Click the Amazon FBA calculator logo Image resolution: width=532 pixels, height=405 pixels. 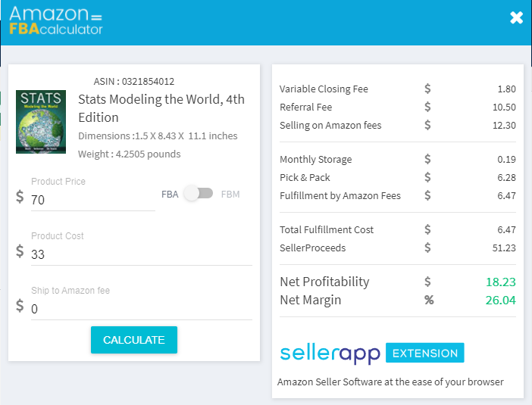[55, 21]
